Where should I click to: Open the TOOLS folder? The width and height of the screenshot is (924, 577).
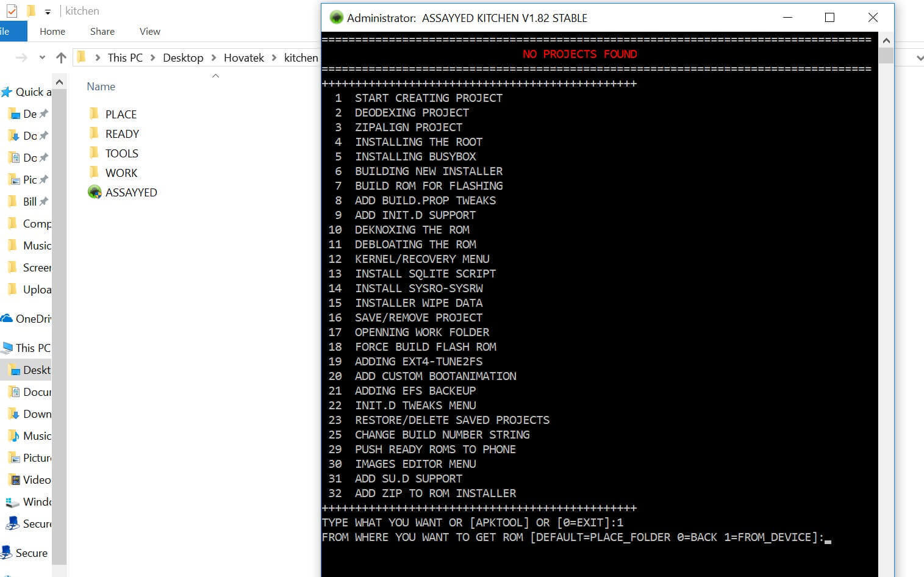121,153
